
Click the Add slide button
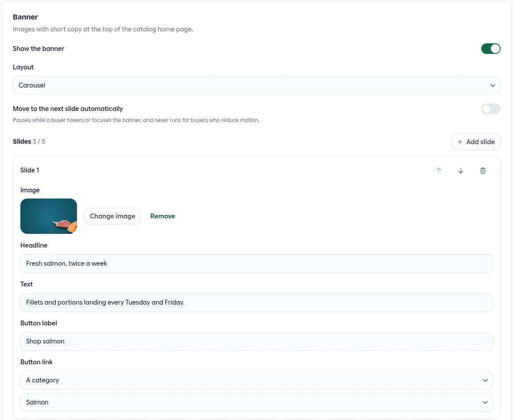pos(476,142)
